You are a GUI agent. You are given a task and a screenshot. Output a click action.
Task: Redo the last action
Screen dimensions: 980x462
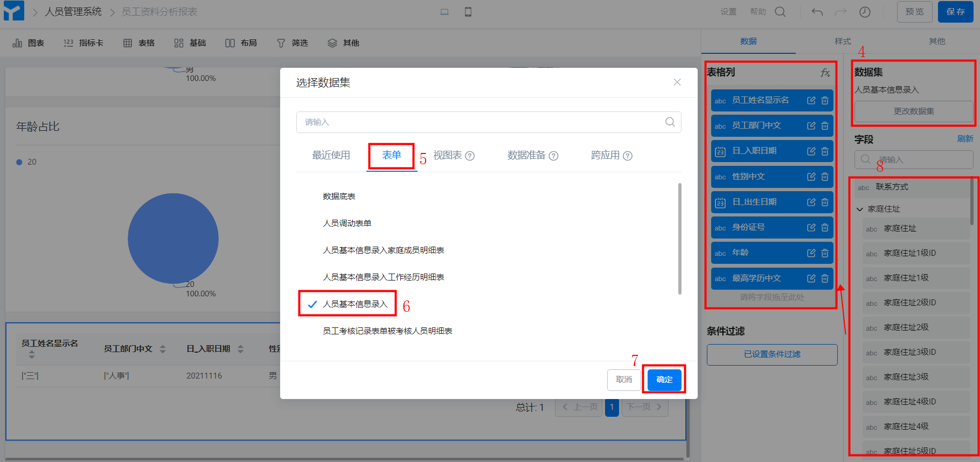coord(840,12)
